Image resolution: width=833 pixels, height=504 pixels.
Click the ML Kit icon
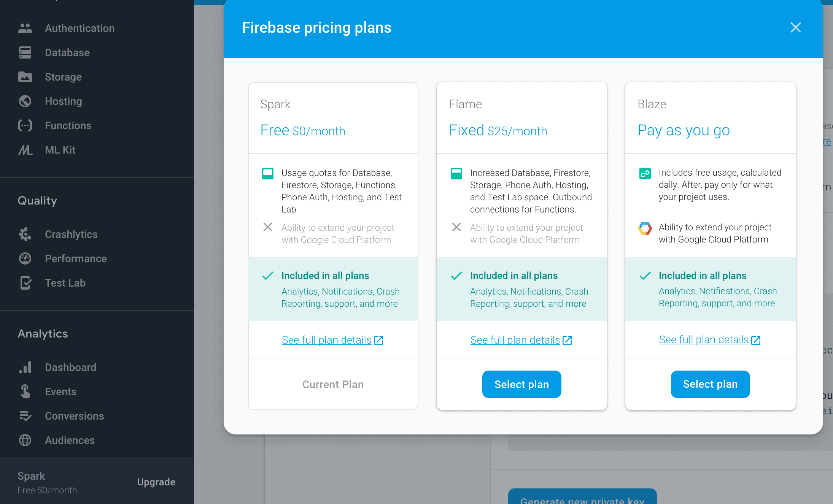coord(25,150)
